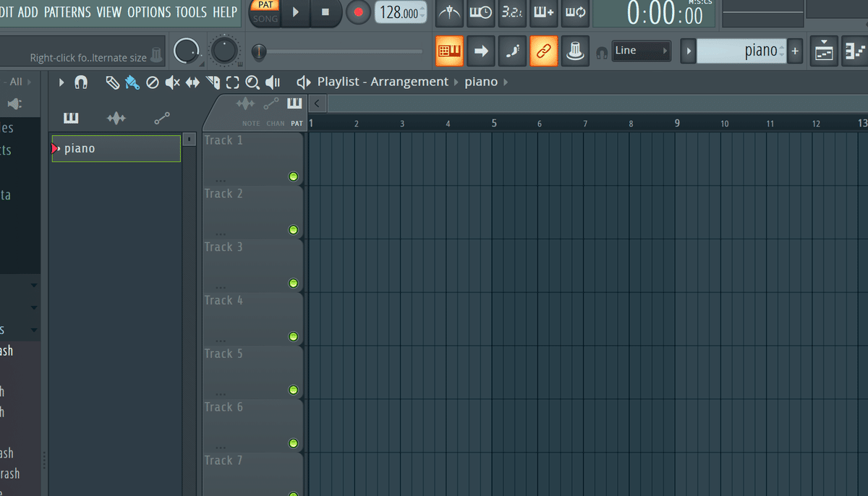
Task: Select the Draw pencil tool
Action: click(112, 82)
